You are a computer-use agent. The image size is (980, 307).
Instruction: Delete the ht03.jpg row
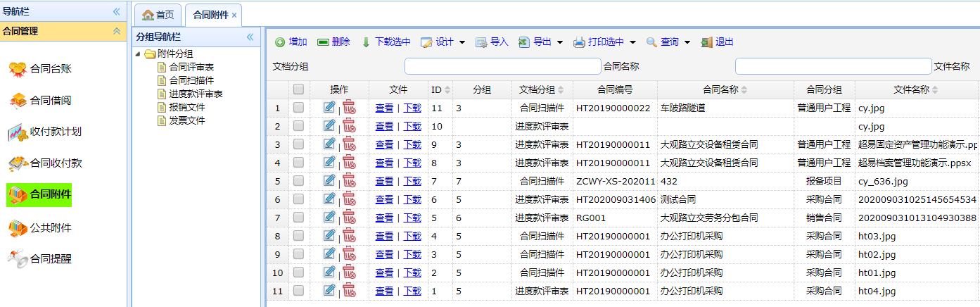pyautogui.click(x=349, y=235)
